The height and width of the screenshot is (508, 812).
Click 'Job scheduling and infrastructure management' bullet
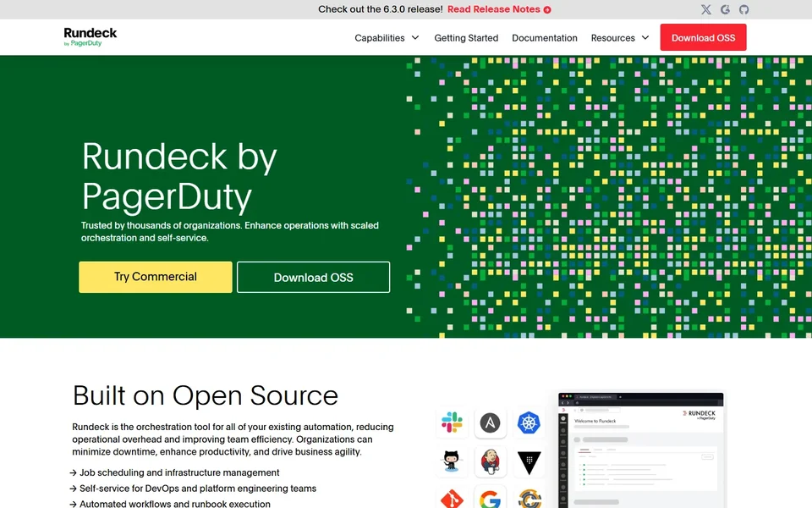tap(179, 472)
